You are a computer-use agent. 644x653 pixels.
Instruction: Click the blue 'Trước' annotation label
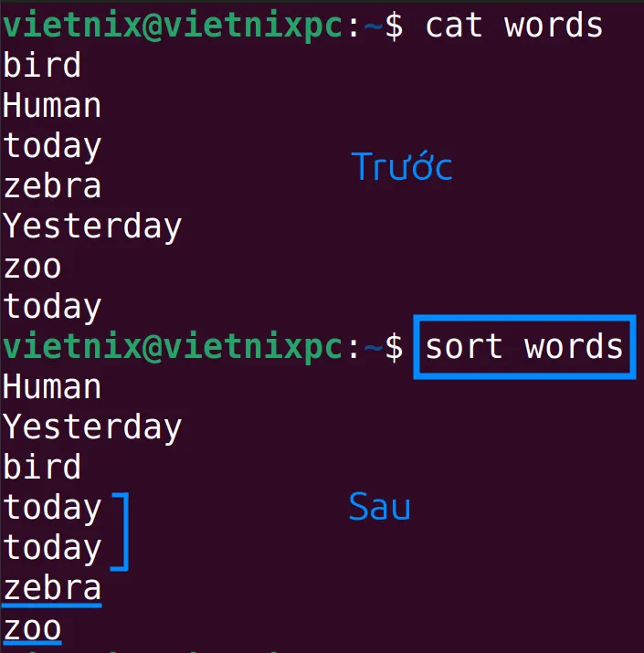click(x=402, y=166)
